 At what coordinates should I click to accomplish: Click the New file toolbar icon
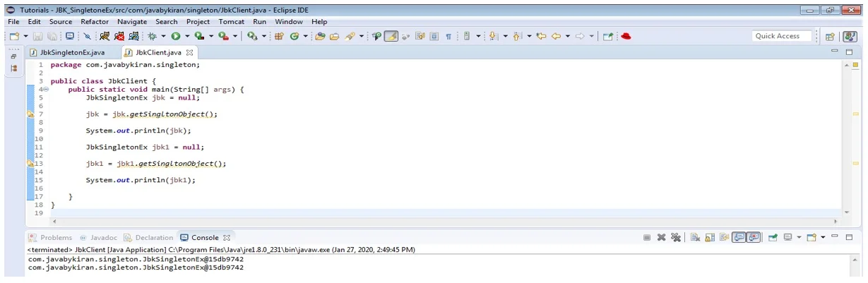point(15,36)
